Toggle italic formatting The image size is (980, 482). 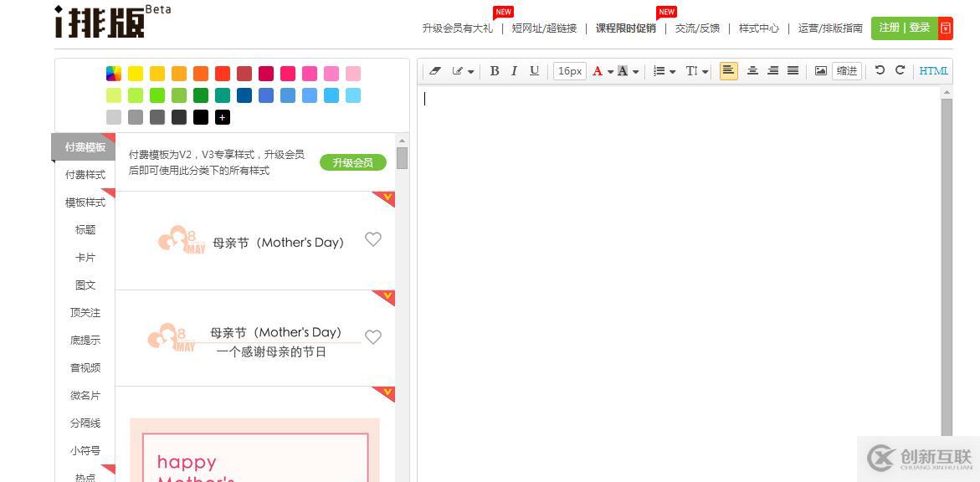tap(514, 70)
